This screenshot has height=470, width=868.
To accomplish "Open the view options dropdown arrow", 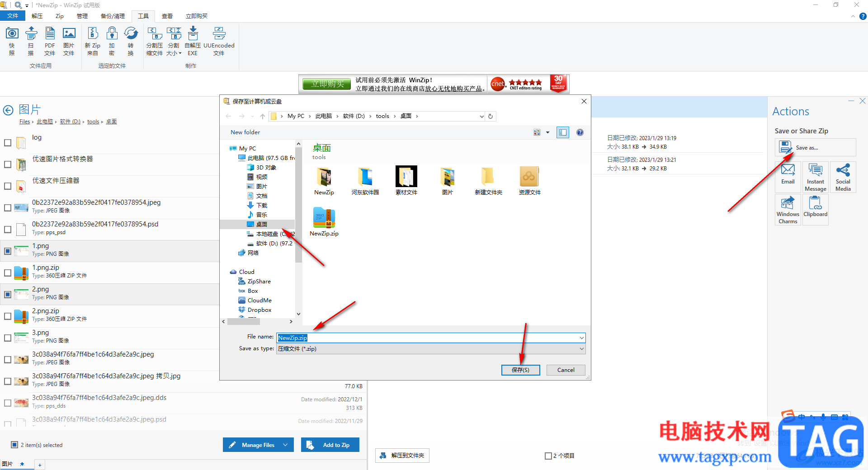I will pyautogui.click(x=547, y=132).
